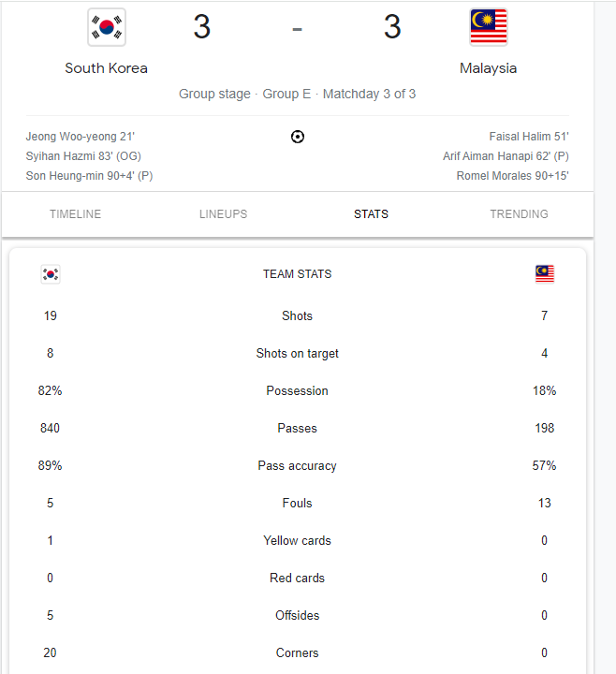Click Group stage Group E matchday text
616x674 pixels.
click(297, 95)
